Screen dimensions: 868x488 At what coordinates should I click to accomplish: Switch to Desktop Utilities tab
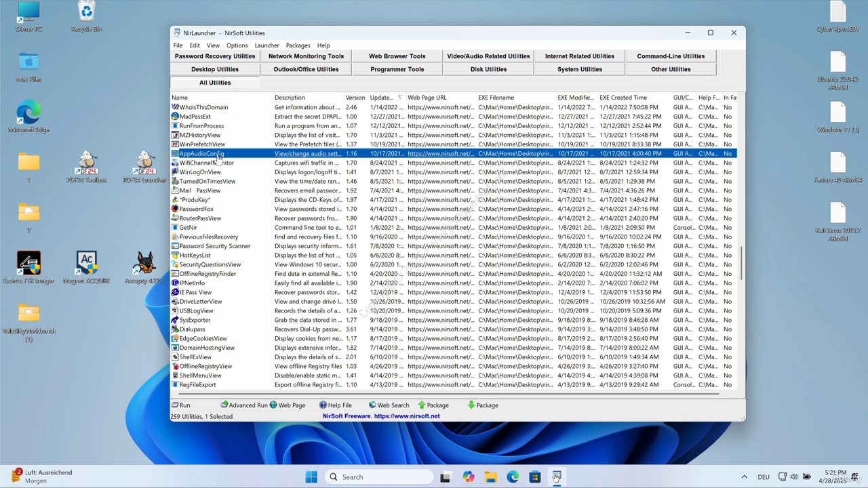[x=215, y=69]
